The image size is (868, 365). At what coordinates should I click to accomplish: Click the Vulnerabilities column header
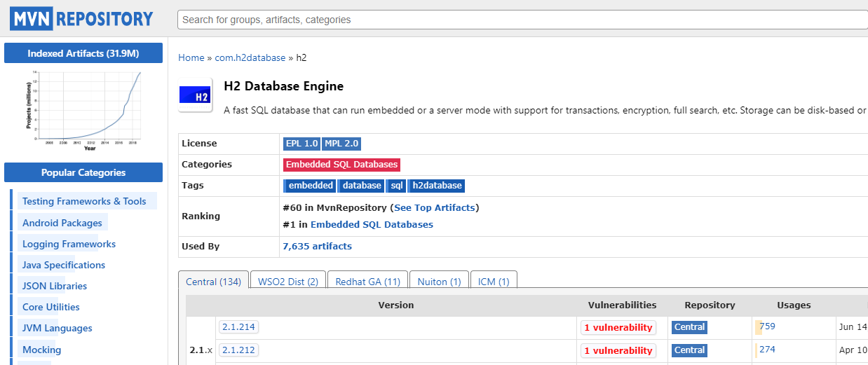coord(623,305)
